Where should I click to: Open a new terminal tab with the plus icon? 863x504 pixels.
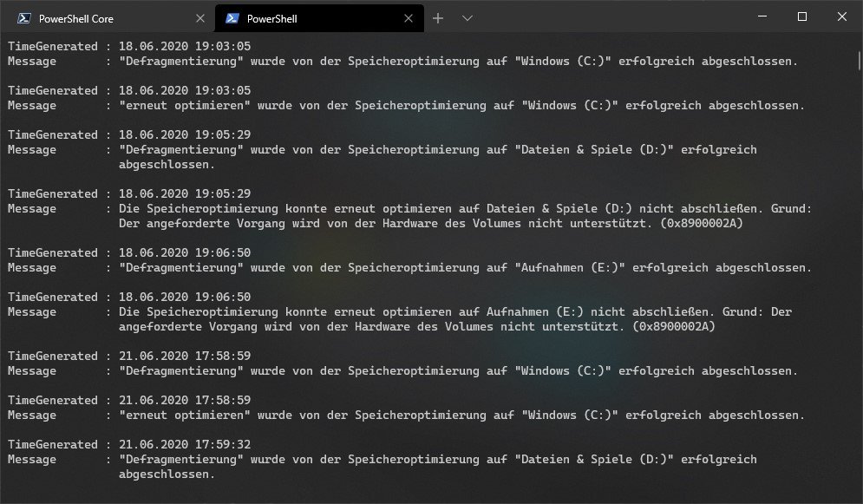tap(438, 16)
